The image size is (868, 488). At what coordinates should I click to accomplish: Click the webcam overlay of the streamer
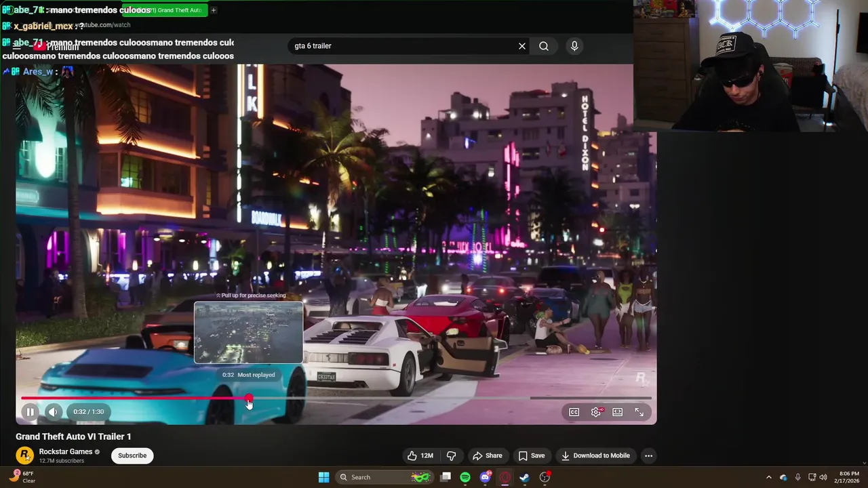tap(751, 66)
